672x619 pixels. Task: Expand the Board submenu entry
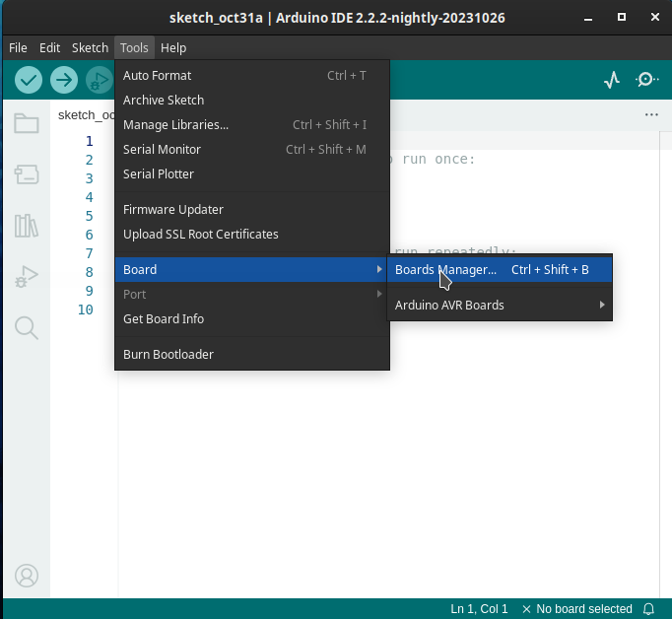252,270
